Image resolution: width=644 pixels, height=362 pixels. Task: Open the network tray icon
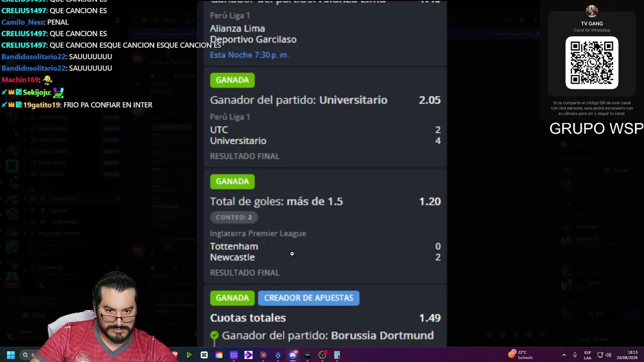[600, 355]
